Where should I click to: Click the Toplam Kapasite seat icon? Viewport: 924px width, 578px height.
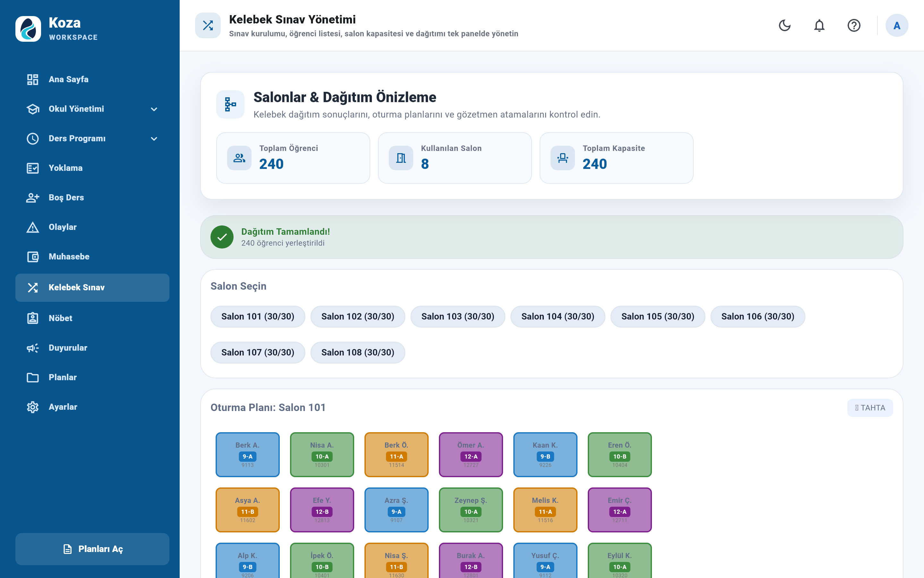563,158
